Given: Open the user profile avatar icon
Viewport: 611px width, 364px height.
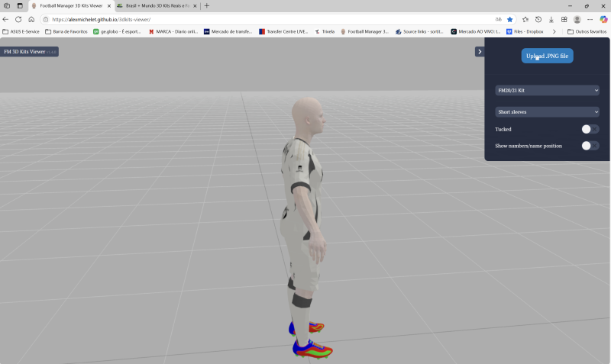Looking at the screenshot, I should coord(577,19).
